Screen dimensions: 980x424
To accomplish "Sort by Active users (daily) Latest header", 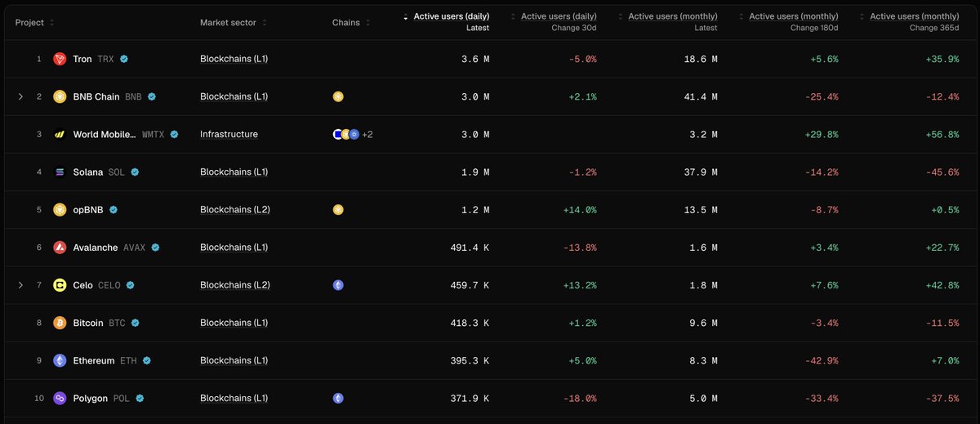I will tap(446, 22).
